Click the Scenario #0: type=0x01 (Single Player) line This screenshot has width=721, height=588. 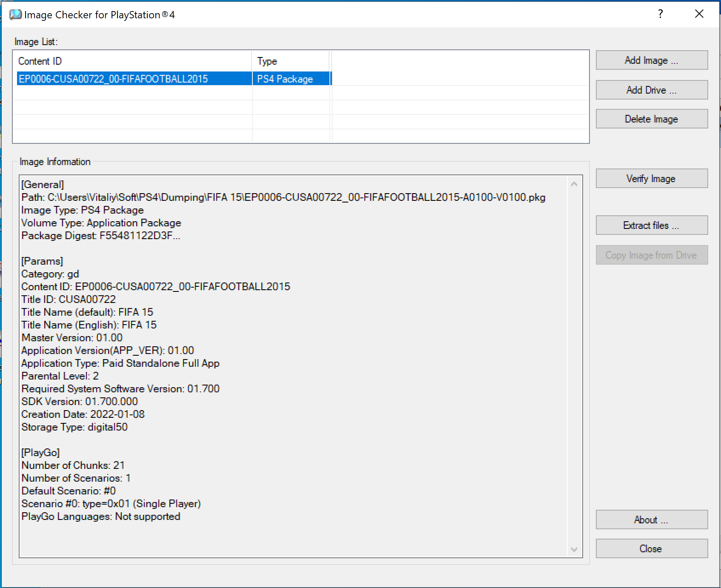(111, 504)
